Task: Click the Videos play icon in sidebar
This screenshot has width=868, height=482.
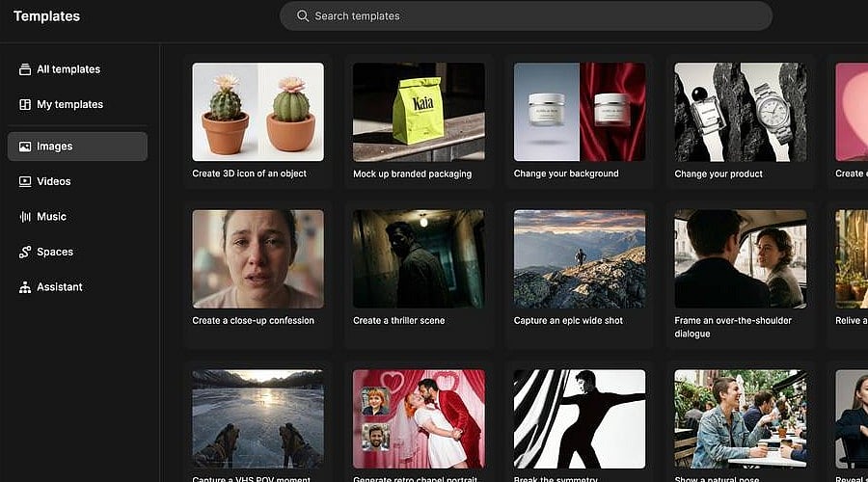Action: [25, 181]
